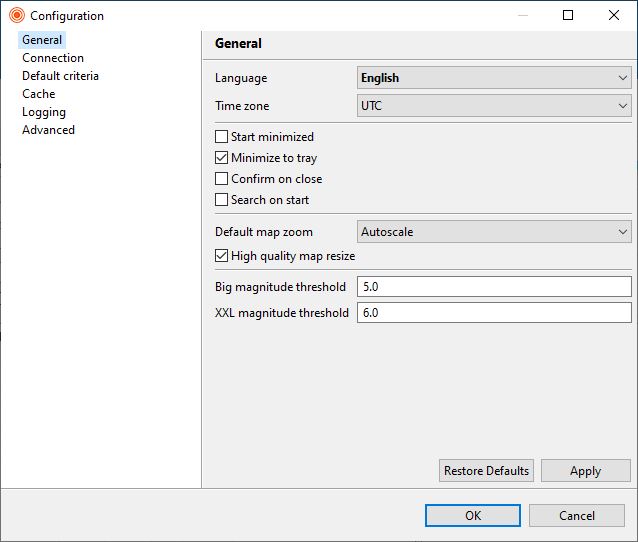Click the Restore Defaults button
This screenshot has height=542, width=638.
486,471
